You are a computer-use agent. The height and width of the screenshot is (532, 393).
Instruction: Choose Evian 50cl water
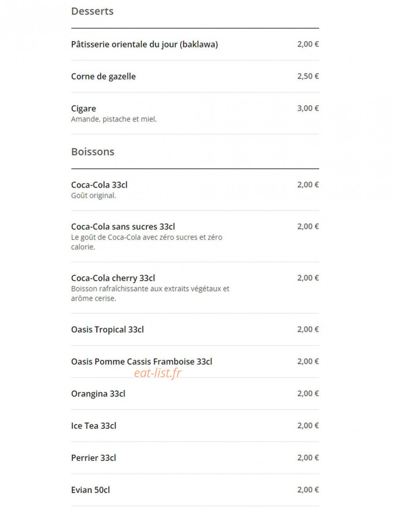195,490
